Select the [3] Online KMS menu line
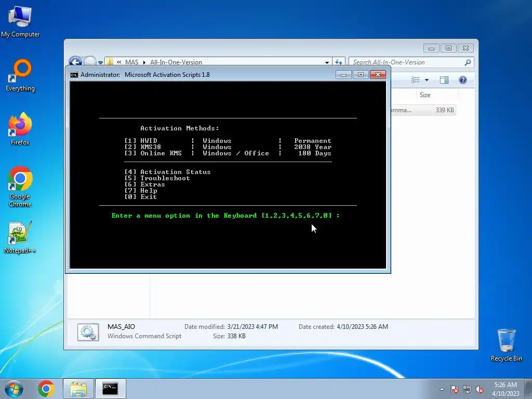 (228, 153)
